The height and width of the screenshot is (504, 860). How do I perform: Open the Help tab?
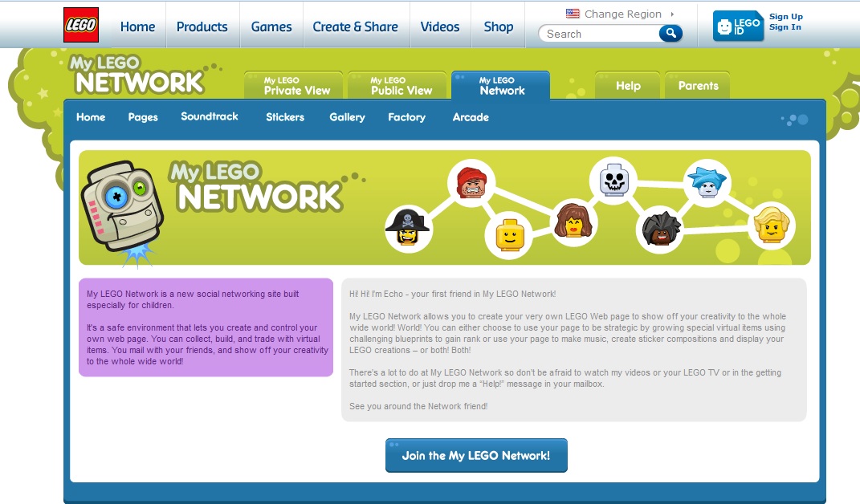coord(628,86)
